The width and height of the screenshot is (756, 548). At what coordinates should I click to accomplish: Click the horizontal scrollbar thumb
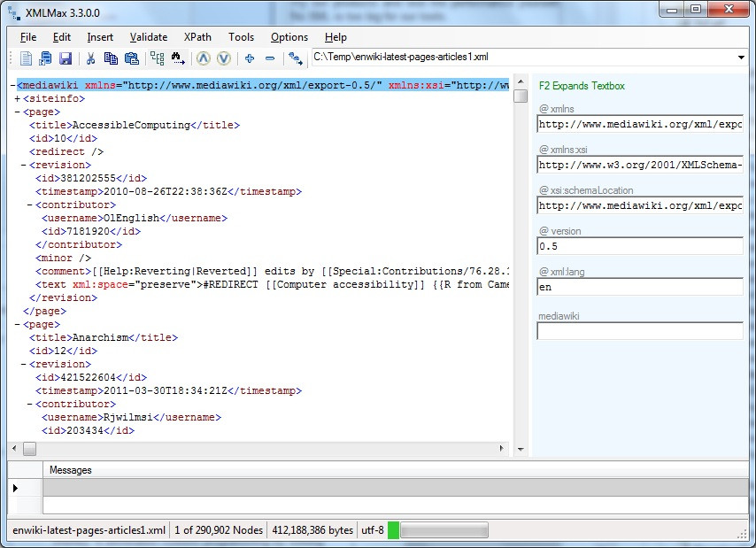pyautogui.click(x=30, y=449)
